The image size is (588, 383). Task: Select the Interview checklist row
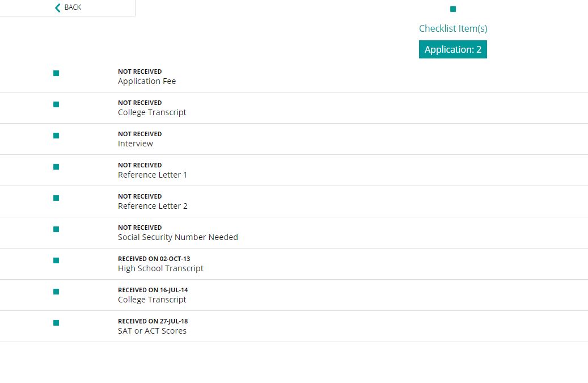pos(294,139)
